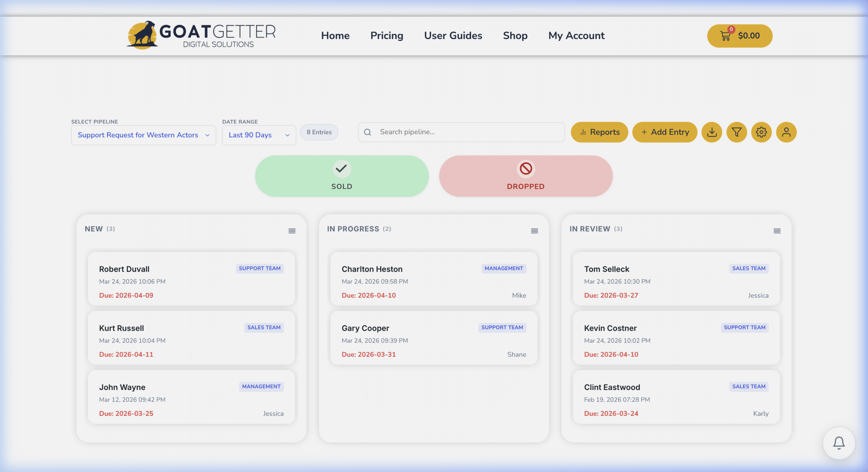Click assignee Shane on Gary Cooper card
The width and height of the screenshot is (868, 472).
[x=517, y=355]
